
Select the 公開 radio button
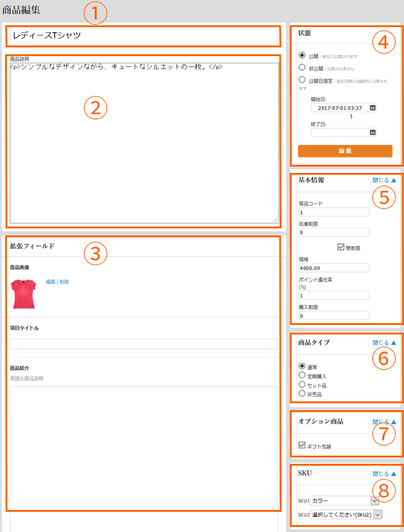click(x=302, y=56)
